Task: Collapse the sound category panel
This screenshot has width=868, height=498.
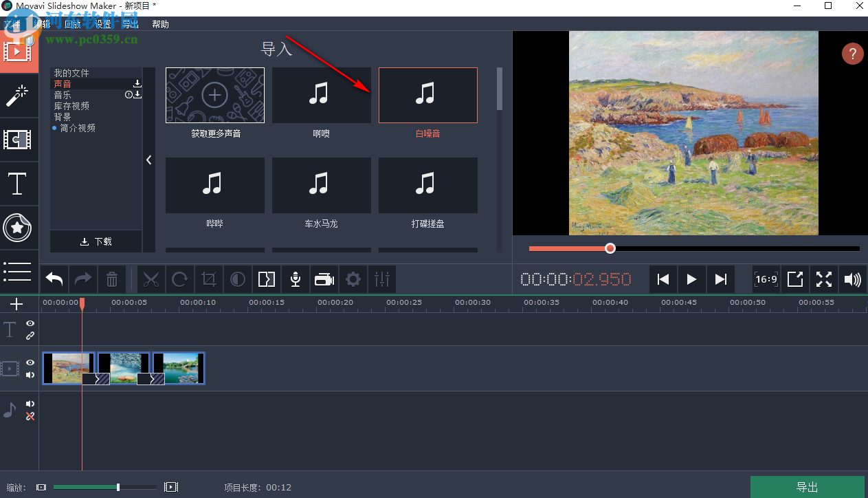Action: coord(149,160)
